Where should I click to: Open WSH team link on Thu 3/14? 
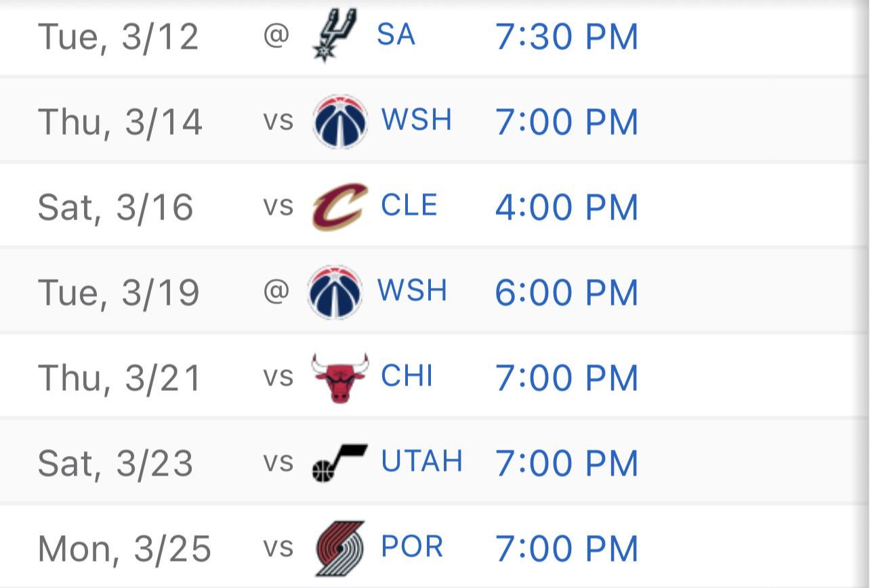point(416,121)
